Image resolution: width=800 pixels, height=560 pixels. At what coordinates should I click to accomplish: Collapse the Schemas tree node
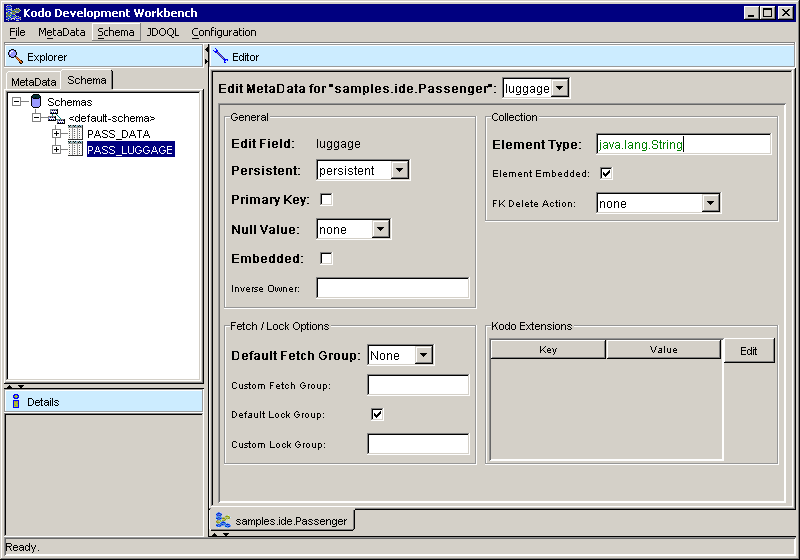click(17, 101)
